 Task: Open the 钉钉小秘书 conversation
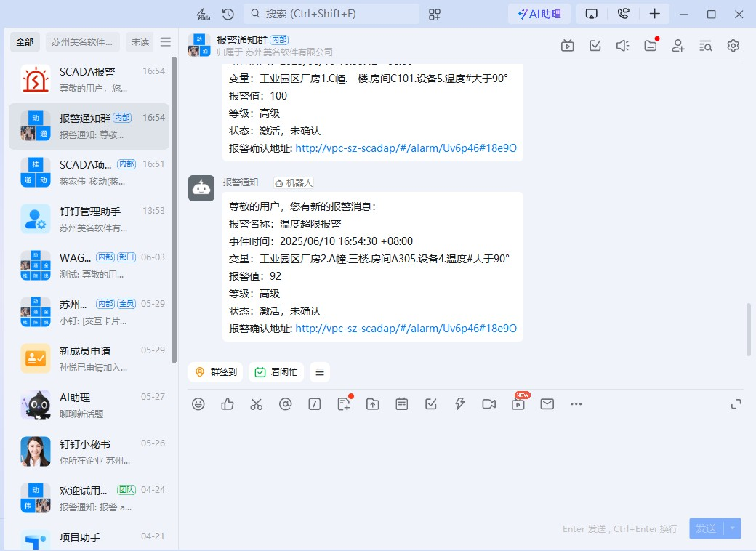click(89, 451)
